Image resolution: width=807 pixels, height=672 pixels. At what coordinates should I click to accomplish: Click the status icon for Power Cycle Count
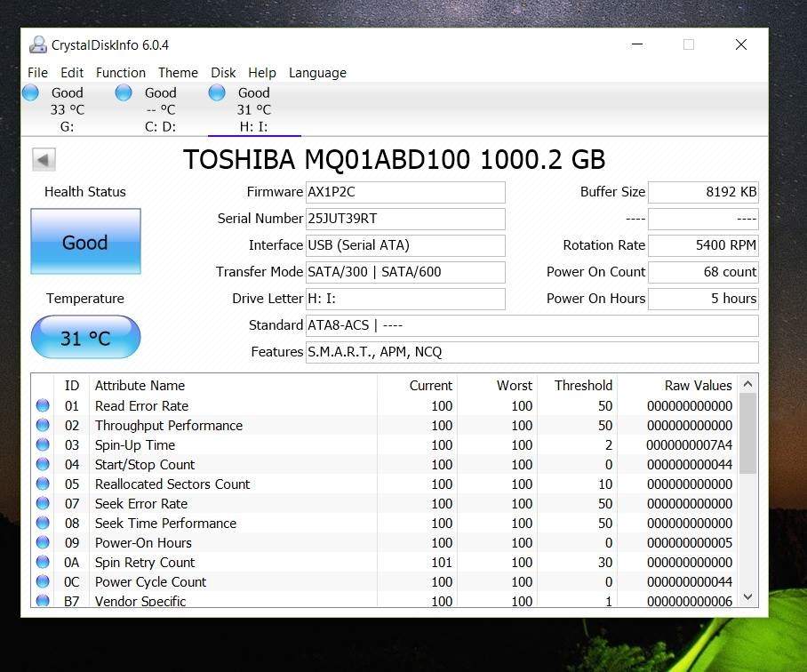tap(43, 581)
